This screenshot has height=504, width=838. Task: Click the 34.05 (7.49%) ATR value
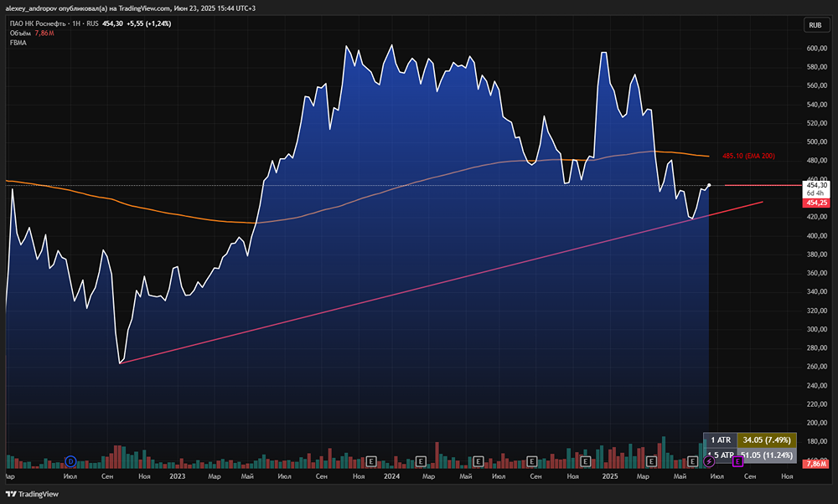[x=767, y=440]
